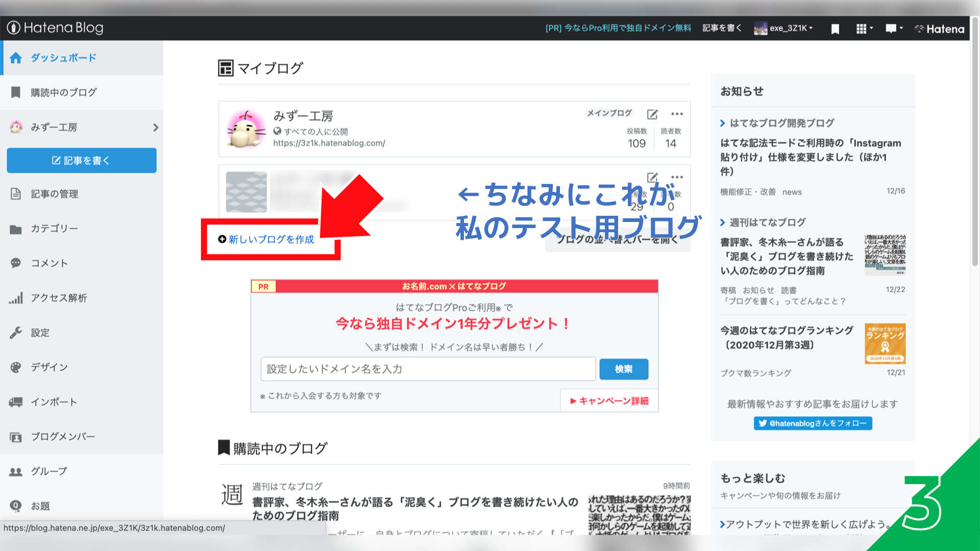The height and width of the screenshot is (551, 980).
Task: Open アクセス解析 in the sidebar
Action: pyautogui.click(x=82, y=298)
